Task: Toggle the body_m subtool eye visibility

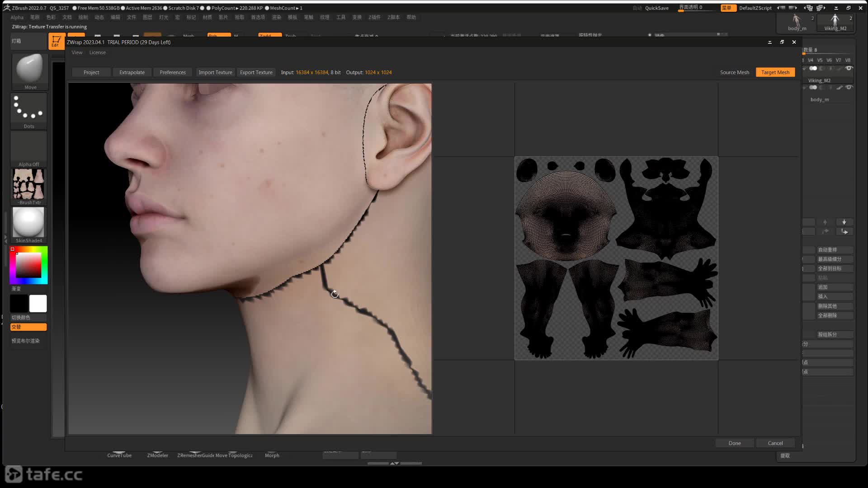Action: [849, 87]
